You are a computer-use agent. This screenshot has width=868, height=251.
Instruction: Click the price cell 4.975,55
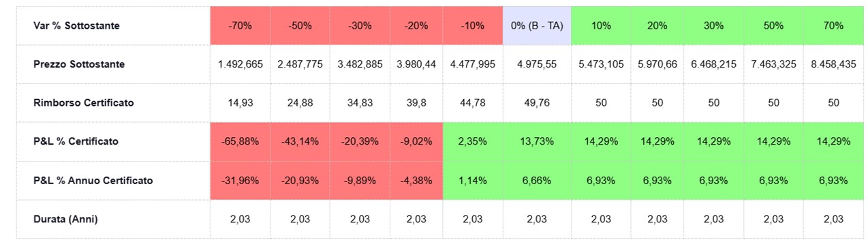click(537, 64)
